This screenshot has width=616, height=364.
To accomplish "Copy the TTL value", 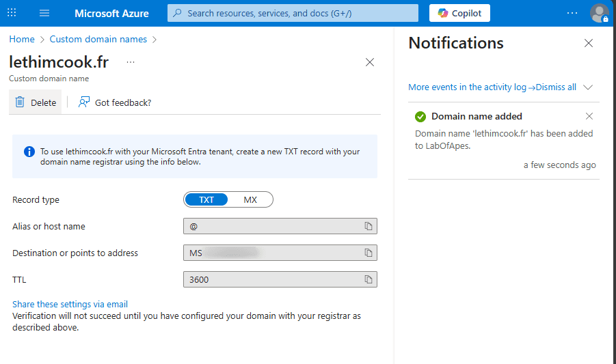I will click(368, 279).
